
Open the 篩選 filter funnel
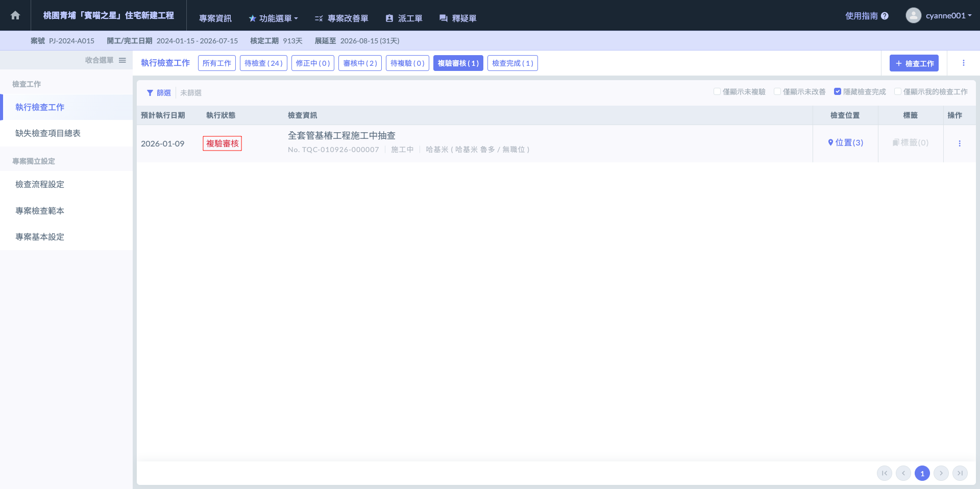[x=150, y=93]
